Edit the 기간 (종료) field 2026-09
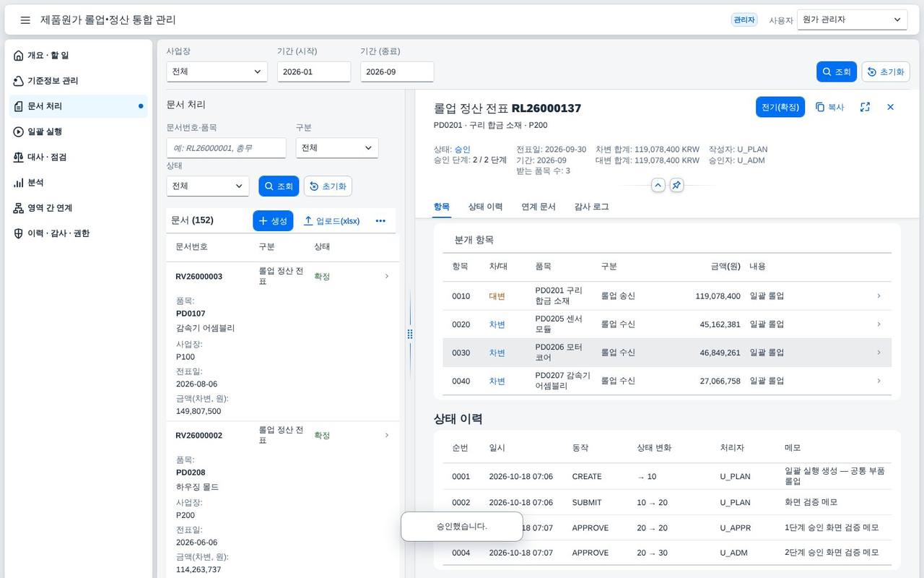The height and width of the screenshot is (578, 924). tap(397, 72)
